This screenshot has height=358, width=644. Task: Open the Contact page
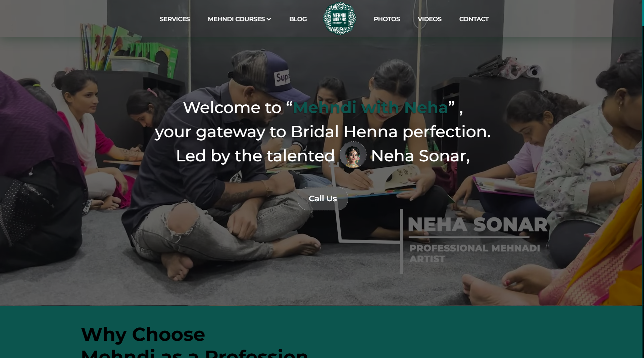point(474,19)
